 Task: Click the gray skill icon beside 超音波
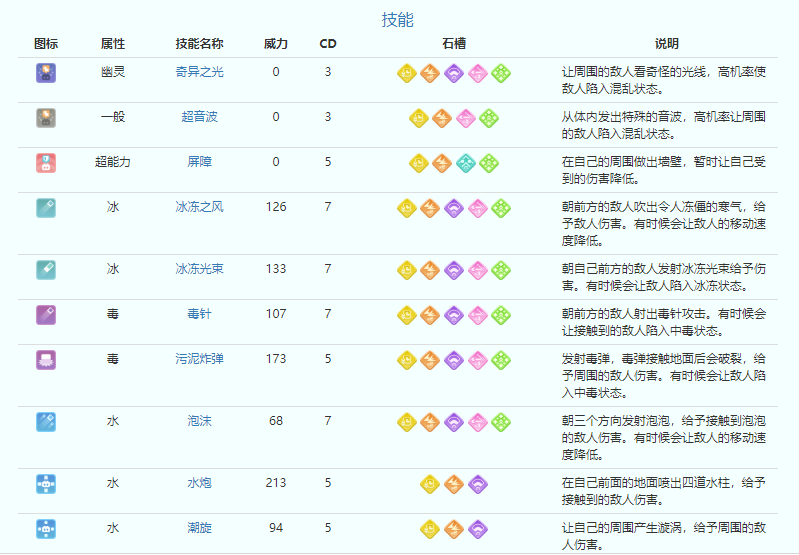(x=45, y=117)
